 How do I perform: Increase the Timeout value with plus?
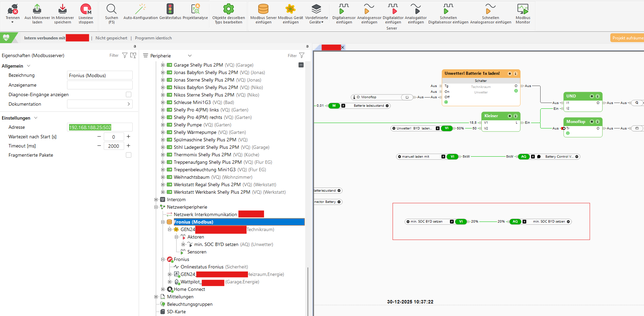(129, 146)
